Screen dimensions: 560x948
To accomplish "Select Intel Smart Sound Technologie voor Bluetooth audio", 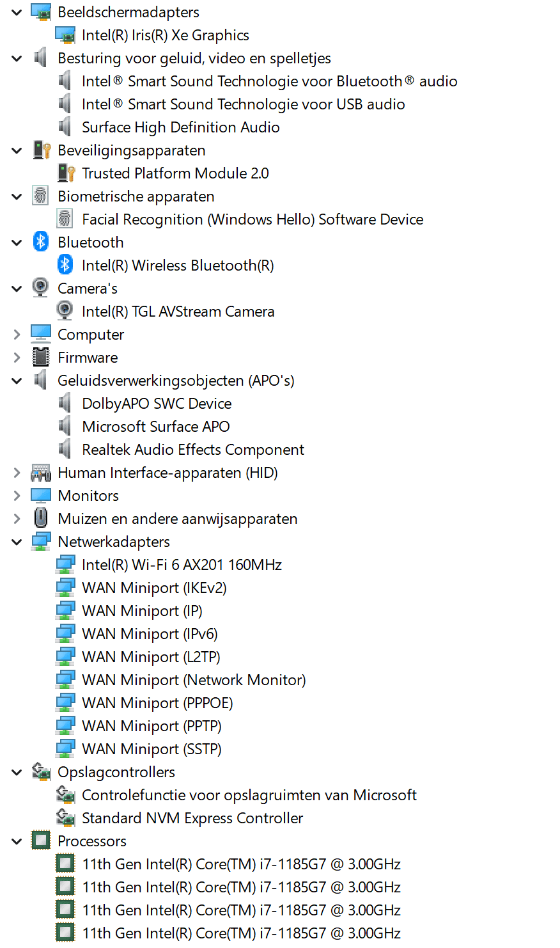I will [269, 81].
